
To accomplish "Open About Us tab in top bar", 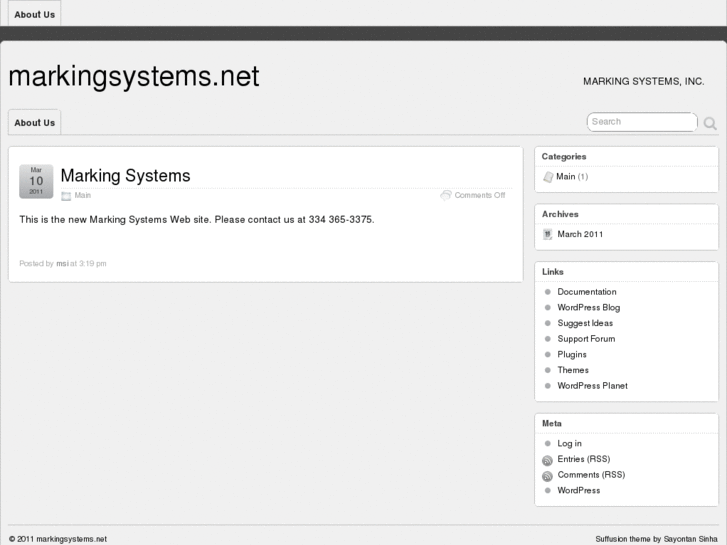I will [34, 14].
